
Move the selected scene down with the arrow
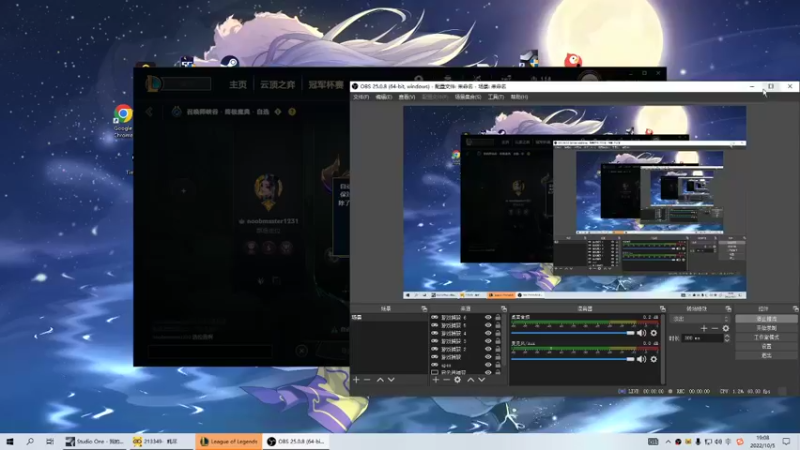click(x=391, y=380)
